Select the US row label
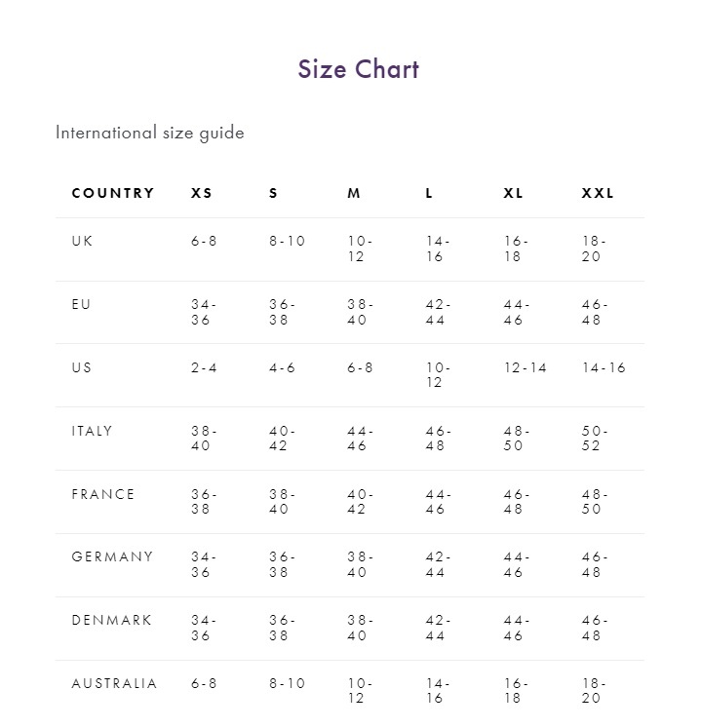Viewport: 703px width, 728px height. point(82,367)
